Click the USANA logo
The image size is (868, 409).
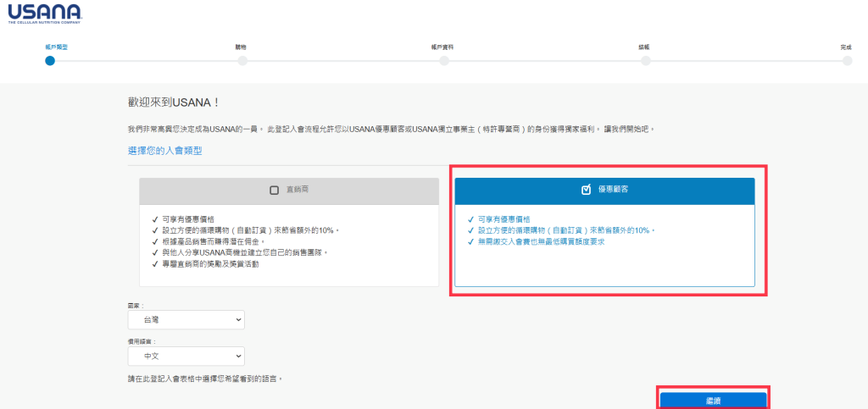(43, 14)
